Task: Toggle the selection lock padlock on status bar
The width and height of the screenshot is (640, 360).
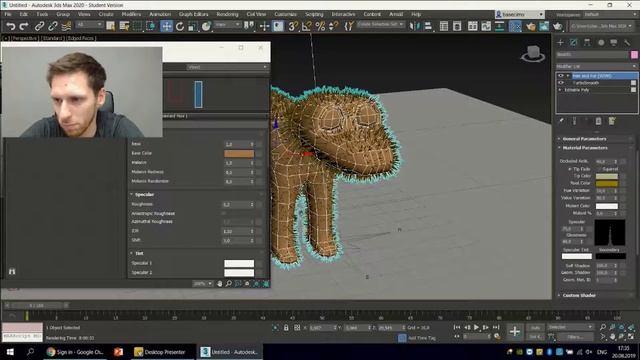Action: (286, 328)
